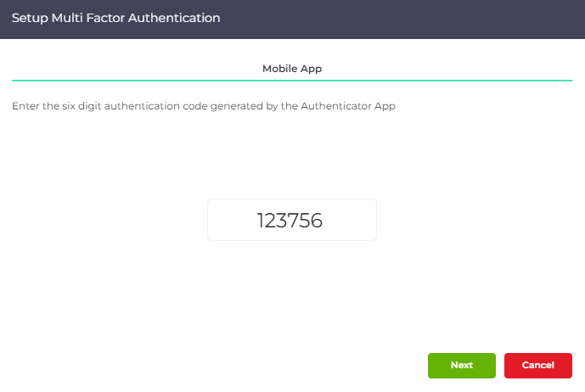Click the instruction text about Authenticator App

pos(204,106)
